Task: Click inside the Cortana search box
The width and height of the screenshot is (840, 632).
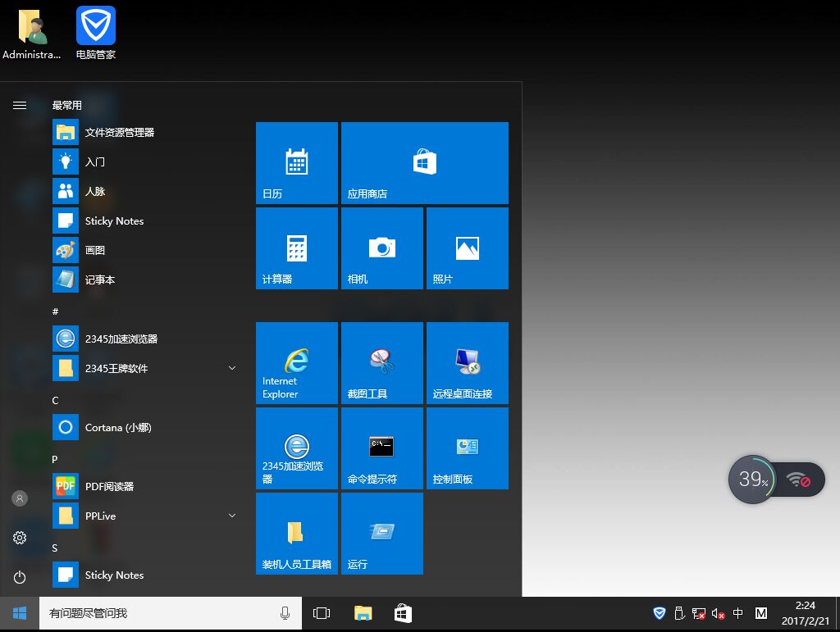Action: pos(164,612)
